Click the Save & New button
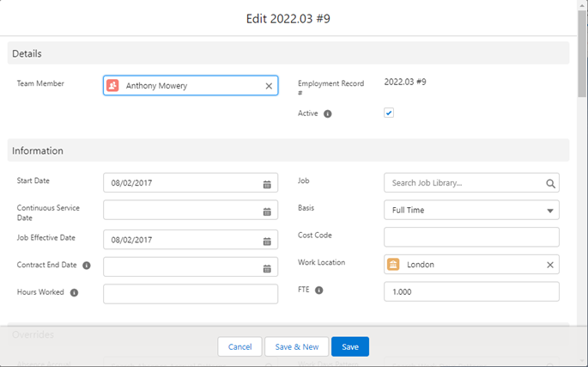This screenshot has width=588, height=367. tap(296, 346)
